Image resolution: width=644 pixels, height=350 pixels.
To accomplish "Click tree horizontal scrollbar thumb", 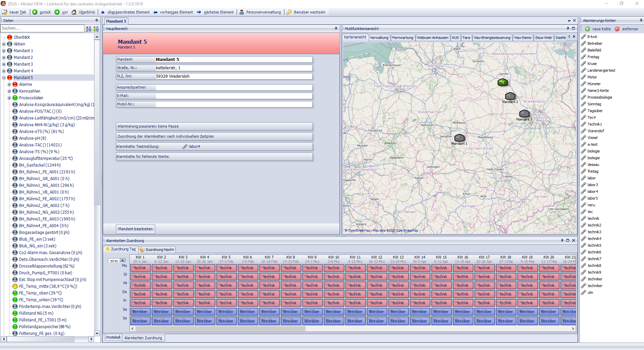I will tap(41, 339).
